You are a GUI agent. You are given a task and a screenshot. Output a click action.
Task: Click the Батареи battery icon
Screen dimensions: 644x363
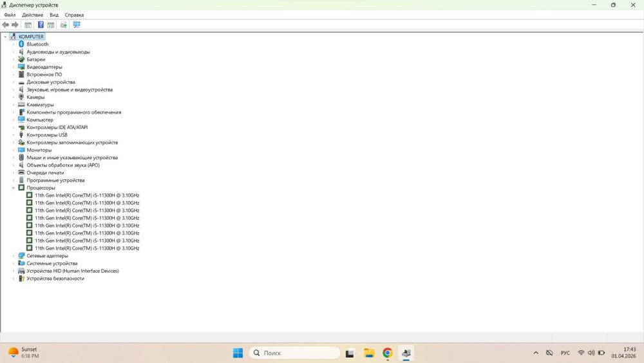tap(21, 59)
